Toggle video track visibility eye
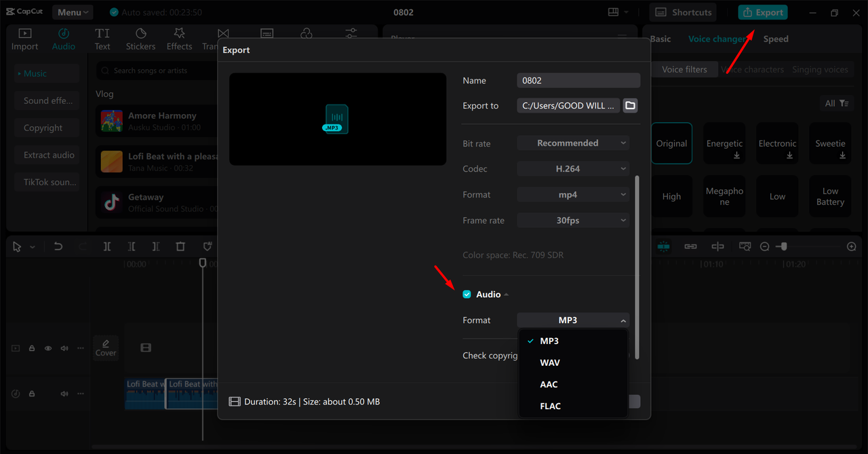Viewport: 868px width, 454px height. (x=48, y=348)
